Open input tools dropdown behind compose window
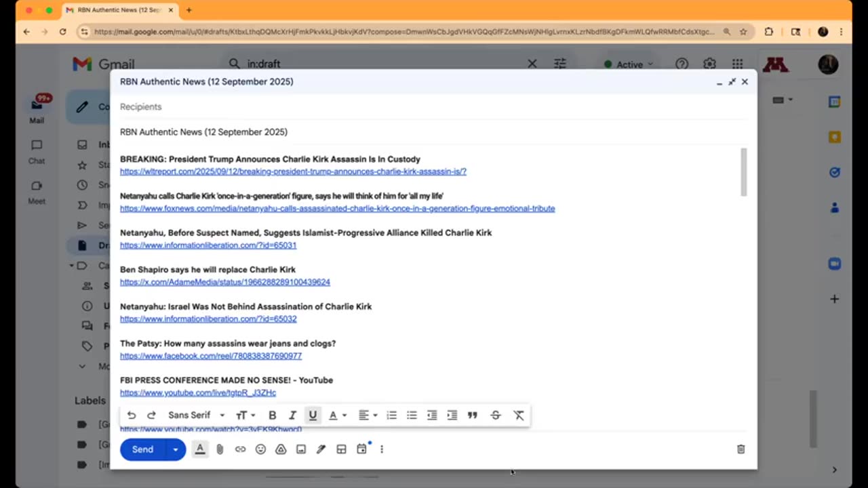 [x=783, y=100]
